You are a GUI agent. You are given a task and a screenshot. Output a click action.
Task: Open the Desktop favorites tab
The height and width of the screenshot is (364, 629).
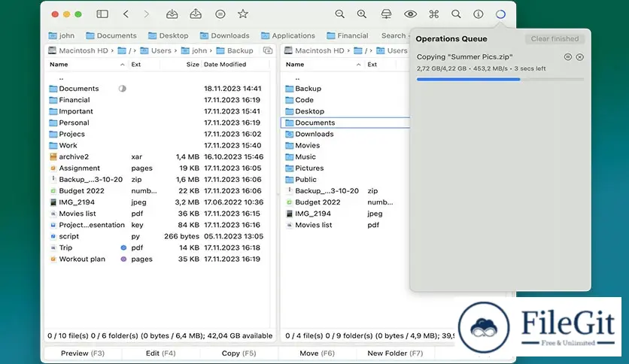click(x=168, y=35)
